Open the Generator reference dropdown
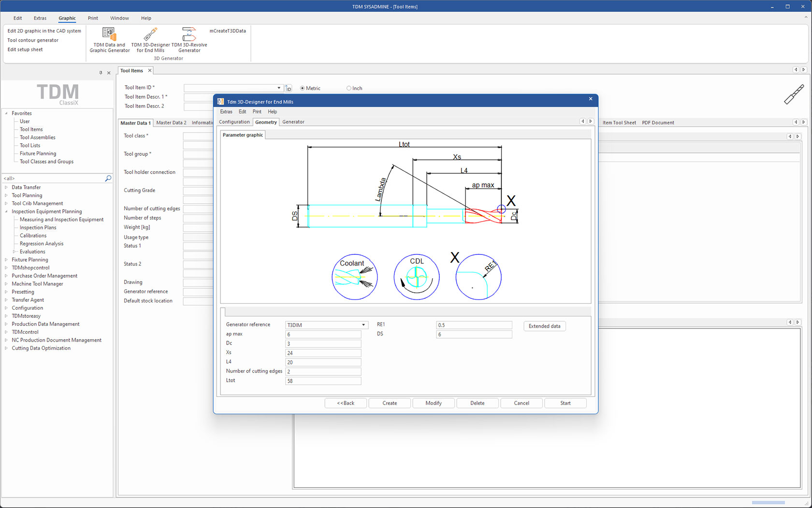 (363, 325)
